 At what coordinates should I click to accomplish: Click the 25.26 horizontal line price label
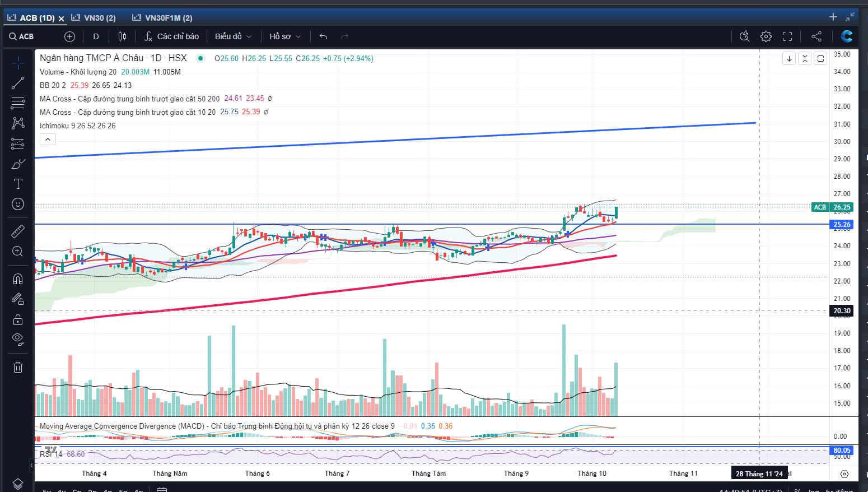[x=842, y=225]
